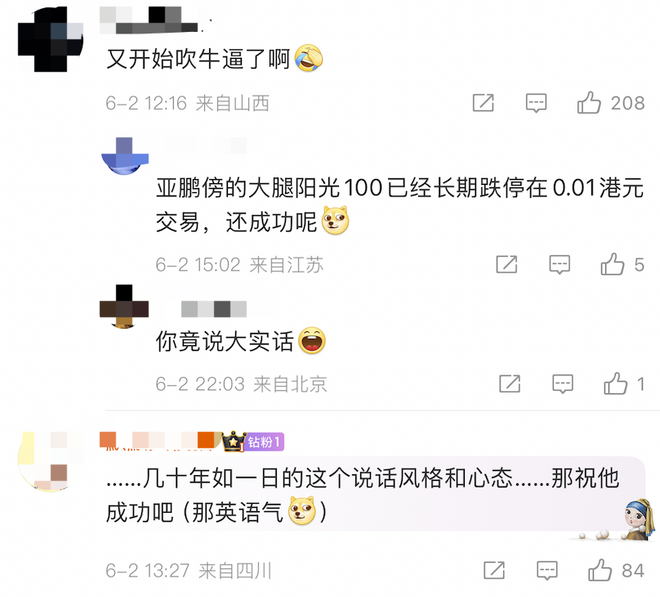The image size is (660, 597).
Task: Share the 15:02 comment from 江苏
Action: [x=507, y=264]
